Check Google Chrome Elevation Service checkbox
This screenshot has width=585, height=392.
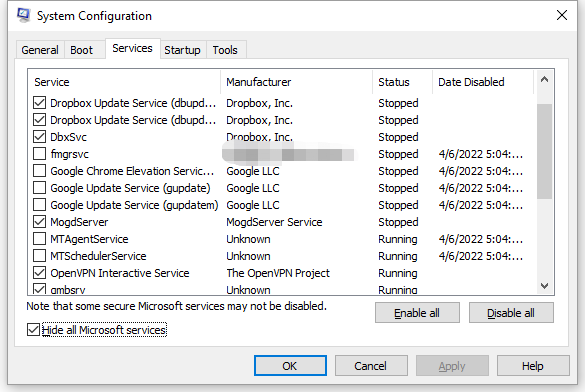coord(40,171)
